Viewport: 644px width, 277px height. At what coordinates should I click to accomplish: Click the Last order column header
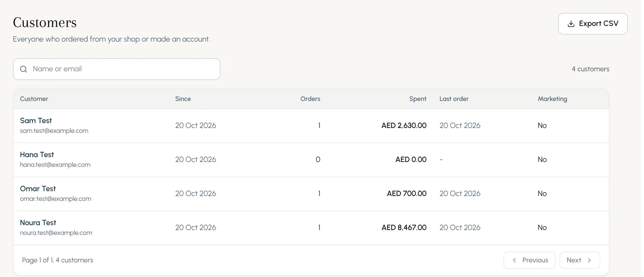click(454, 99)
